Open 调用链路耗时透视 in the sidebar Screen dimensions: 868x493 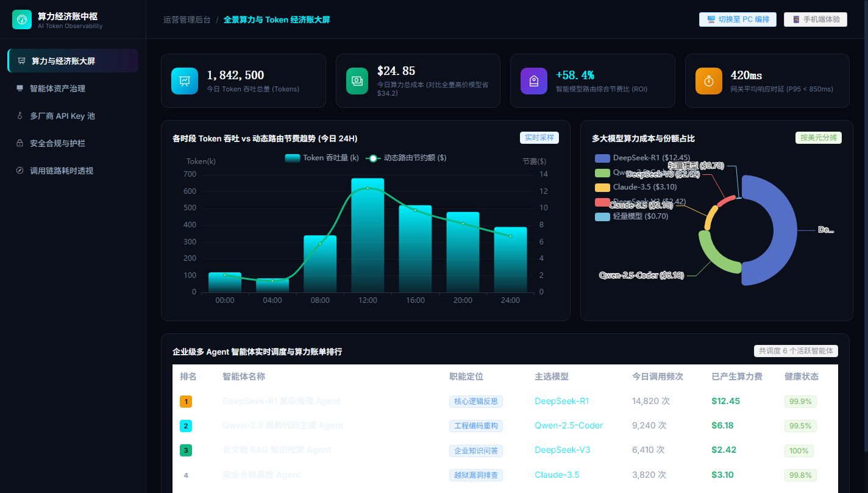(73, 171)
